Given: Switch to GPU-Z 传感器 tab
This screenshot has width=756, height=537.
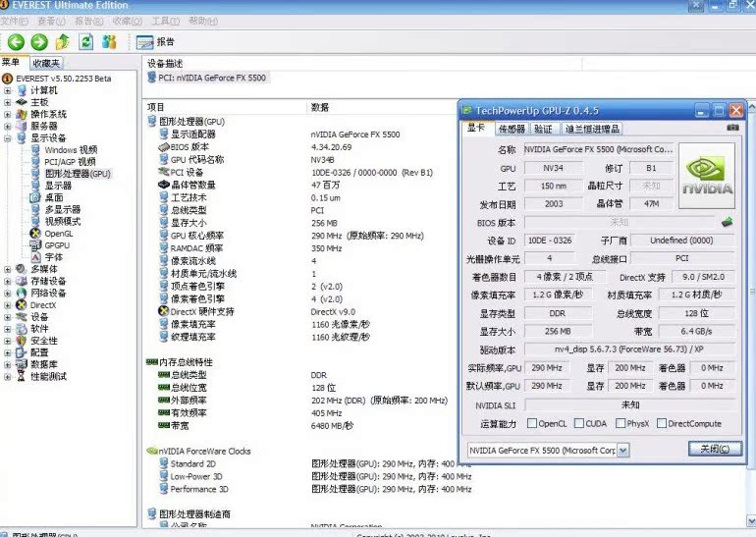Looking at the screenshot, I should coord(512,129).
